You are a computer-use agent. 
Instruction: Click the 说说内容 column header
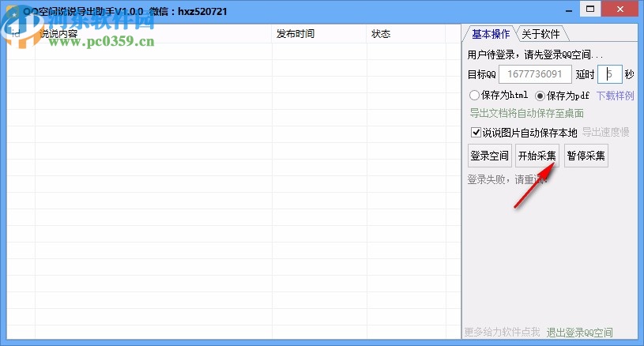tap(153, 34)
